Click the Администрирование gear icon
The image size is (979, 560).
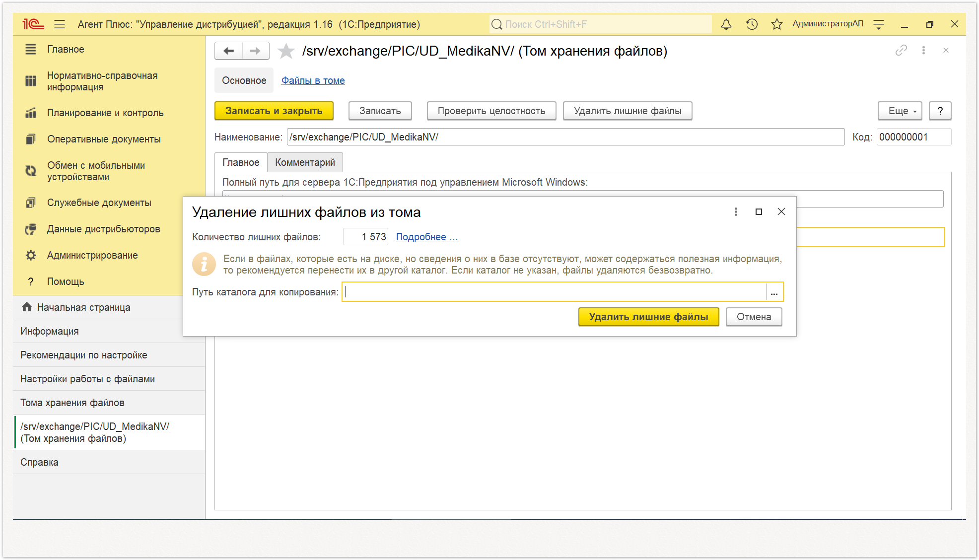click(31, 255)
